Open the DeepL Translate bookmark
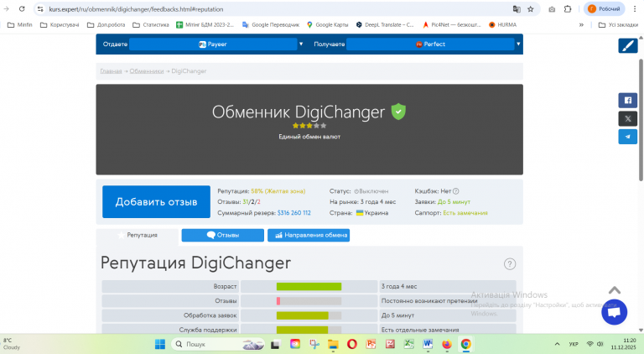Image resolution: width=644 pixels, height=354 pixels. tap(385, 24)
